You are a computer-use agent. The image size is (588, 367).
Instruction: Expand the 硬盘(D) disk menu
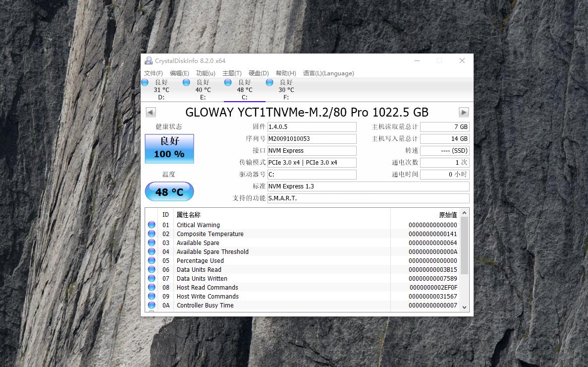coord(259,73)
